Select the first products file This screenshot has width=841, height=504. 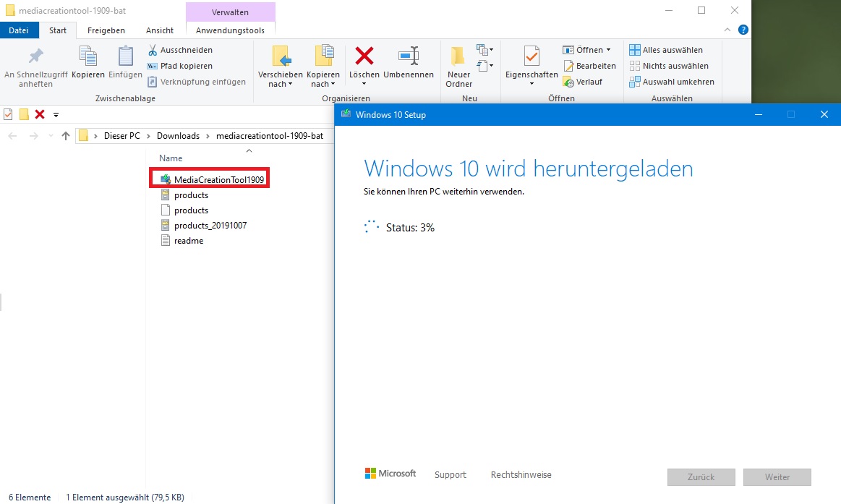click(x=184, y=195)
